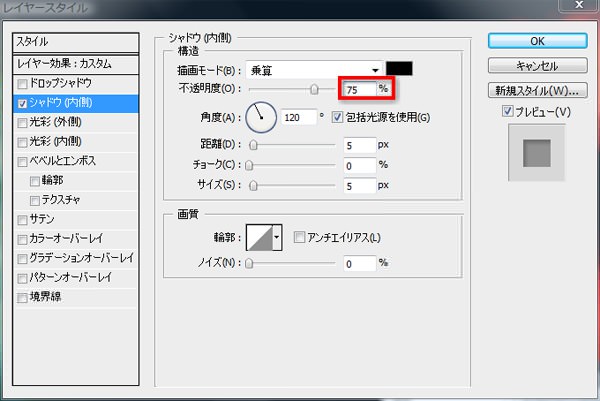600x401 pixels.
Task: Click the angle (角度) dial
Action: click(262, 119)
